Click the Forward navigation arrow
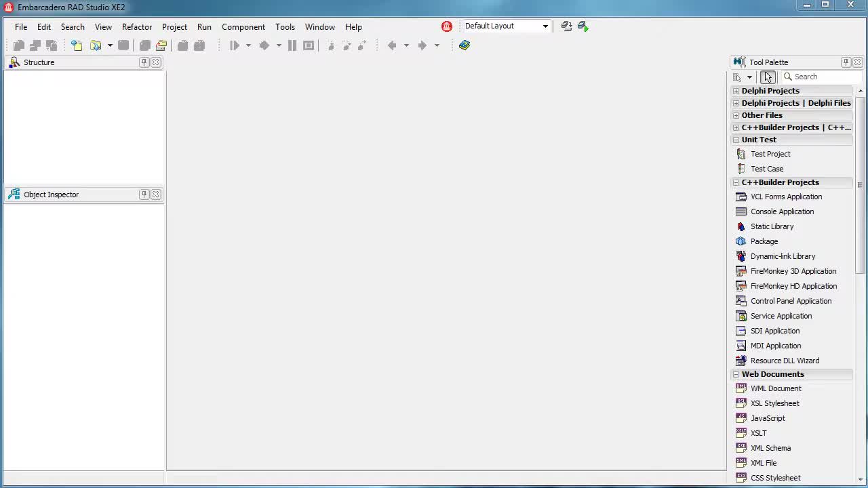 tap(422, 45)
